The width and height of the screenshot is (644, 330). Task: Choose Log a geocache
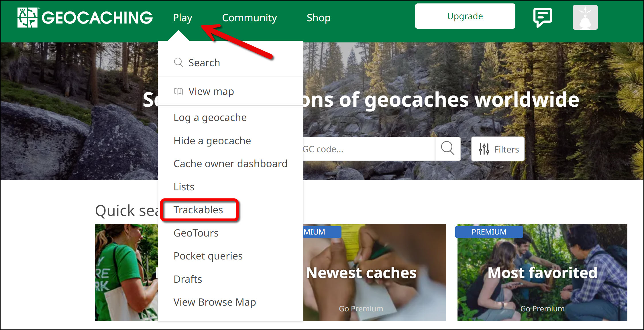point(210,118)
